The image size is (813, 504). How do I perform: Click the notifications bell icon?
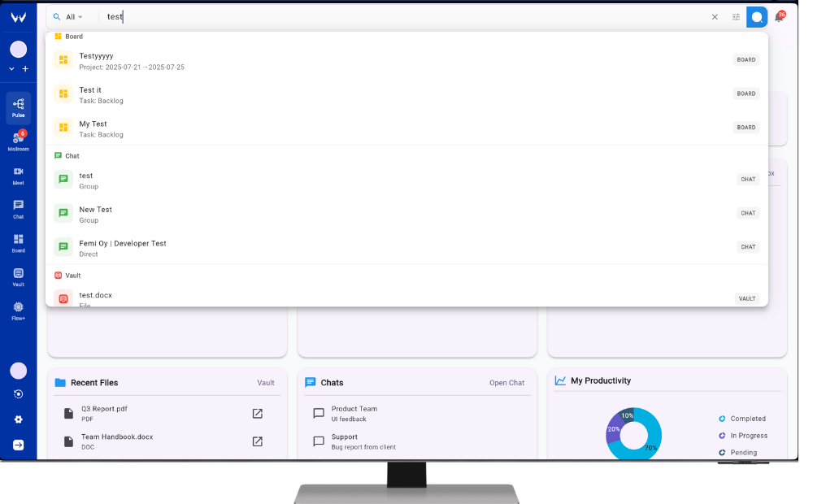778,17
